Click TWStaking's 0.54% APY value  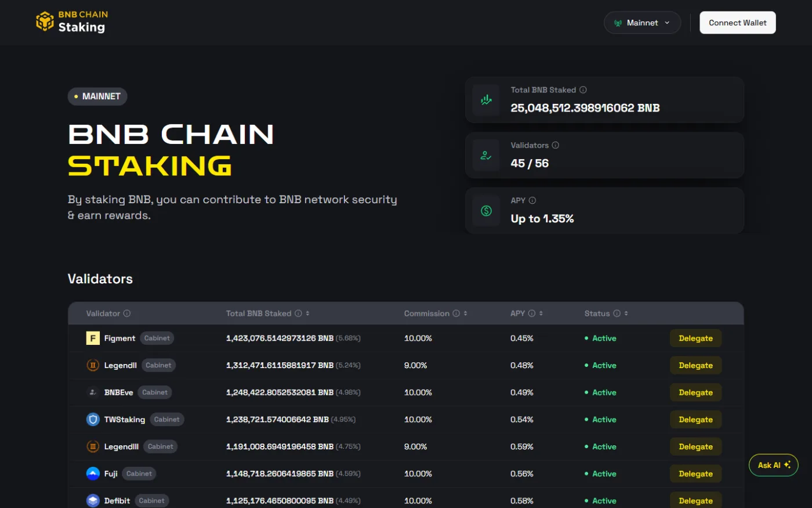pyautogui.click(x=522, y=419)
